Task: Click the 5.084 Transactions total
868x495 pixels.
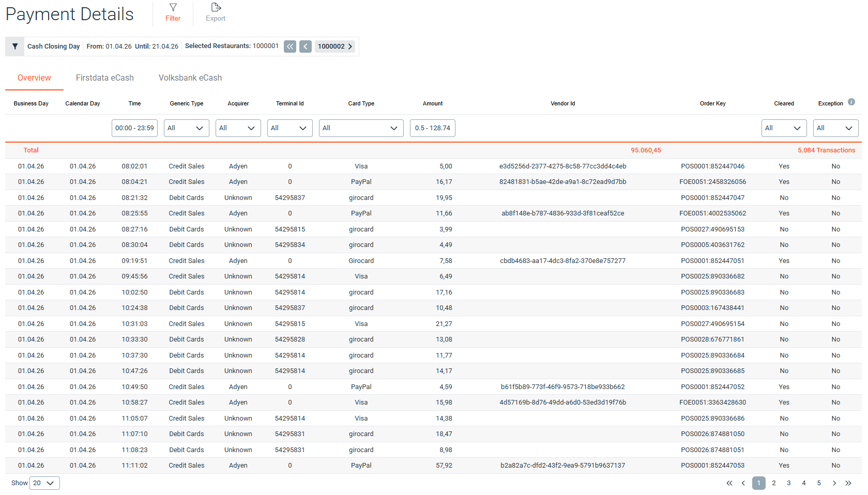Action: pyautogui.click(x=826, y=150)
